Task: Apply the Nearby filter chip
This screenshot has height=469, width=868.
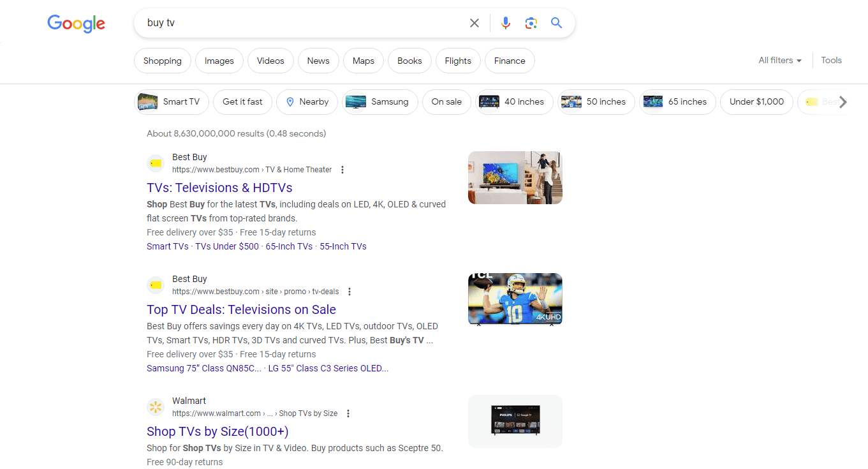Action: click(307, 101)
